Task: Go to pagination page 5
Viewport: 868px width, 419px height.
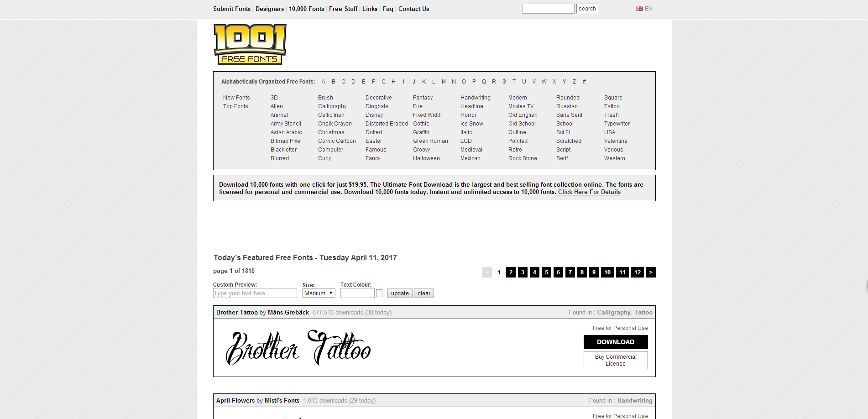Action: coord(546,272)
